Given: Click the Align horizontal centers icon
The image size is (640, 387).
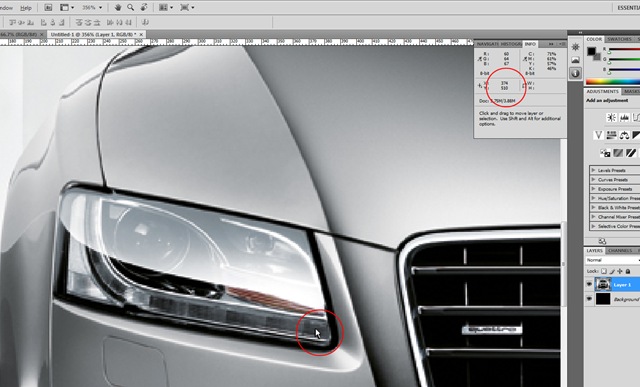Looking at the screenshot, I should pos(53,22).
